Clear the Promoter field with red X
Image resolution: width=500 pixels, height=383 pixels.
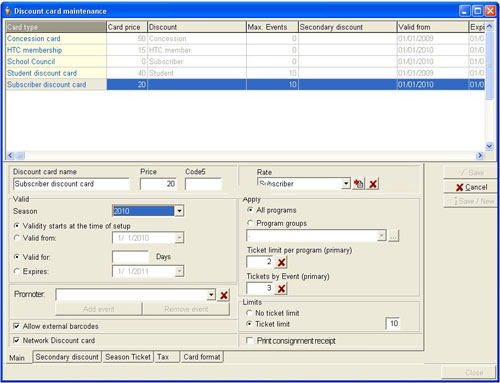click(224, 295)
